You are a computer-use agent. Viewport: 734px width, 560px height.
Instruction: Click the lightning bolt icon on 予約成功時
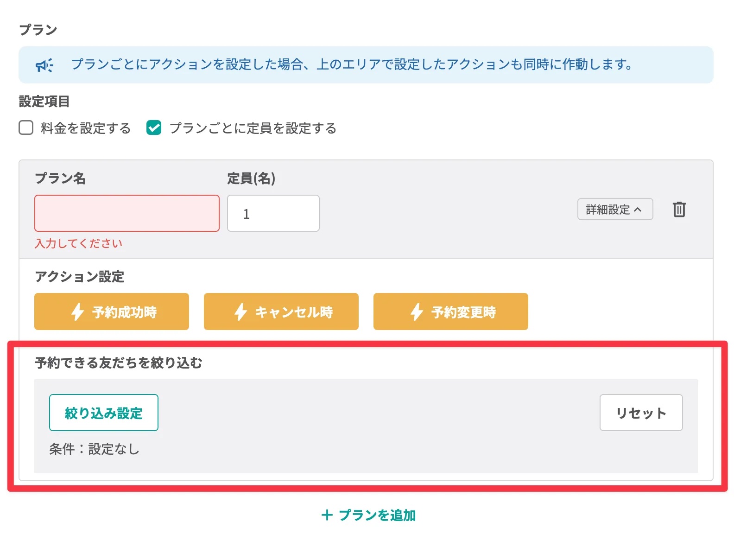click(77, 312)
